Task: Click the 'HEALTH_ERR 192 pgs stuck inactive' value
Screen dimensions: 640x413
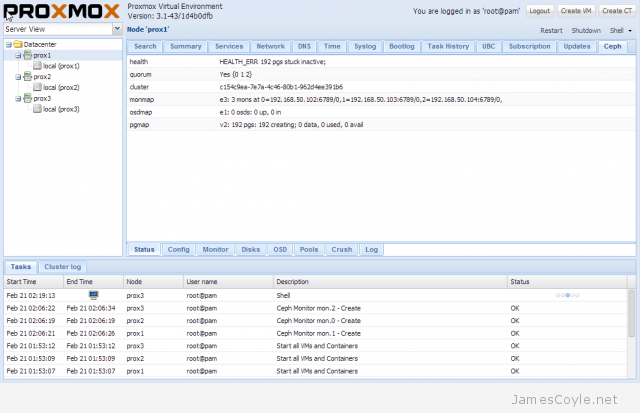Action: (x=272, y=62)
